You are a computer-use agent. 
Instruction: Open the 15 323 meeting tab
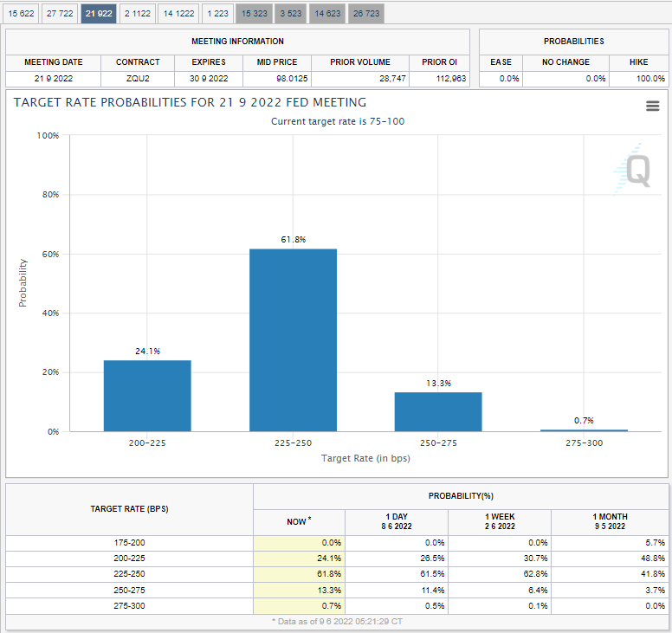[254, 13]
